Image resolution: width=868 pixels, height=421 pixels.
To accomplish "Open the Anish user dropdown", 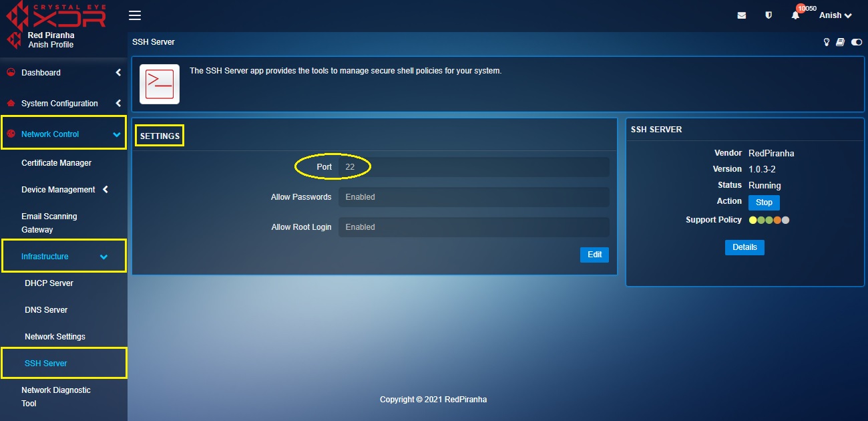I will (835, 15).
